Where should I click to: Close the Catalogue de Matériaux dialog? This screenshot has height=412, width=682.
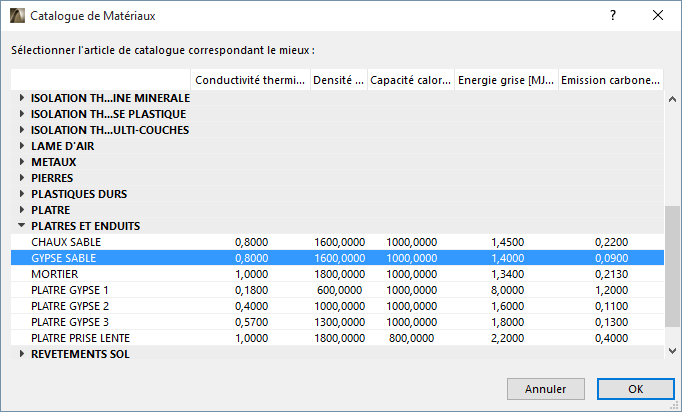[x=657, y=16]
